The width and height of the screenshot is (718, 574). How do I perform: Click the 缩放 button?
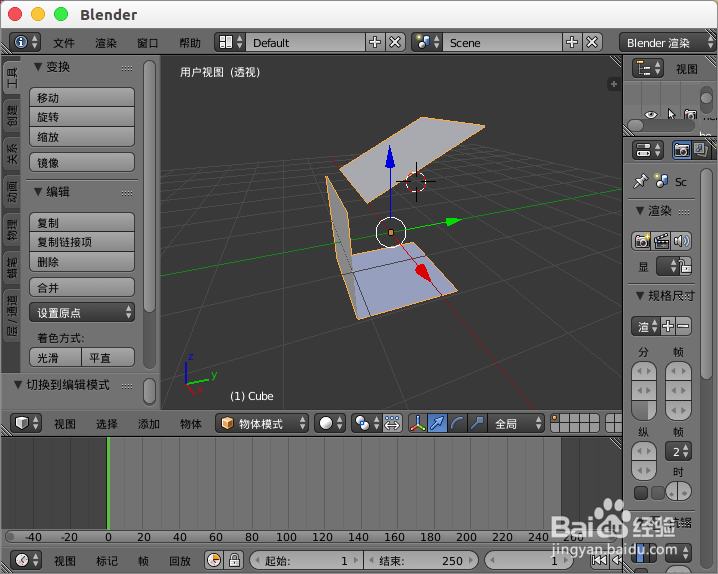point(82,137)
